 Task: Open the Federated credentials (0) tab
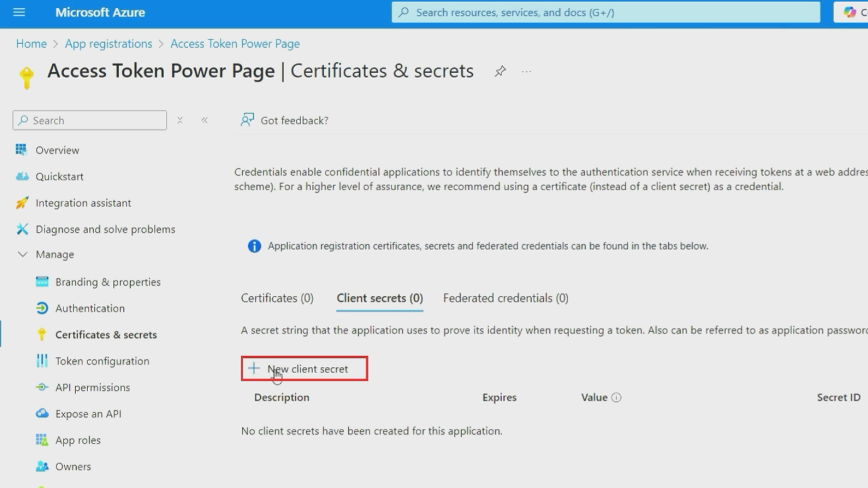coord(506,298)
